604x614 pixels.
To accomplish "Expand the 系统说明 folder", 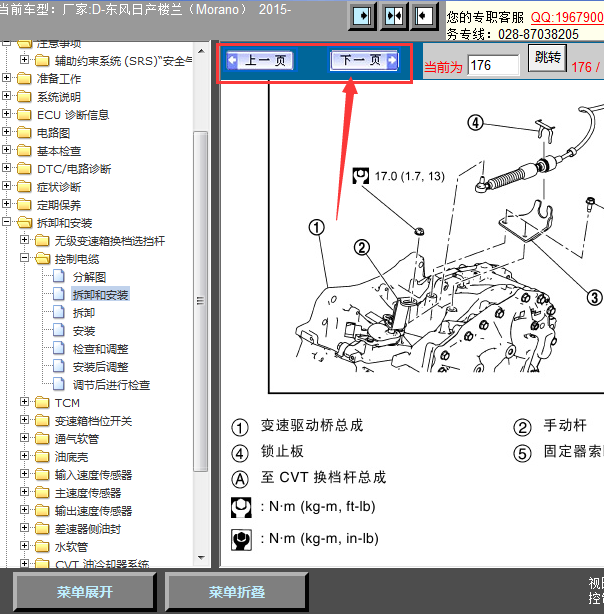I will [x=6, y=96].
